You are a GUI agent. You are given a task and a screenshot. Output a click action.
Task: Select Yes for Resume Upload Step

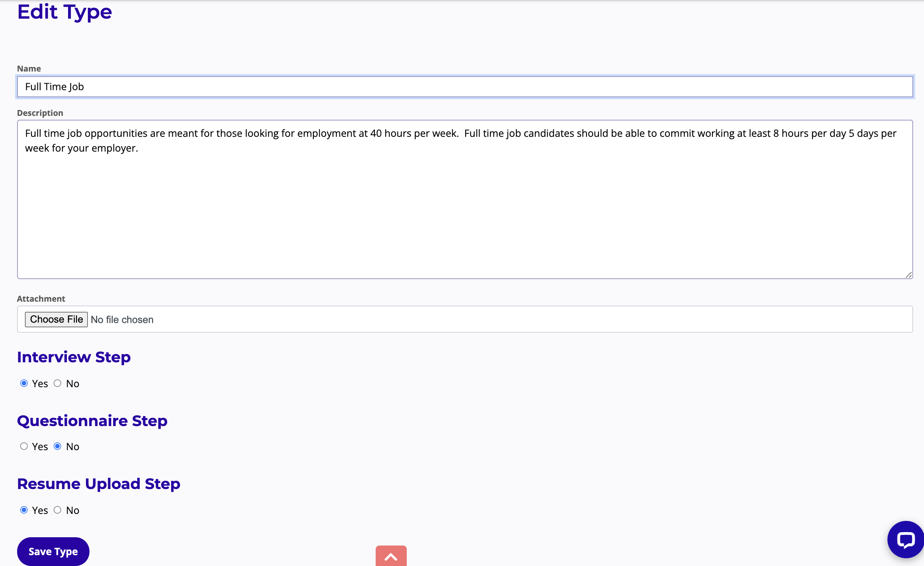point(24,510)
